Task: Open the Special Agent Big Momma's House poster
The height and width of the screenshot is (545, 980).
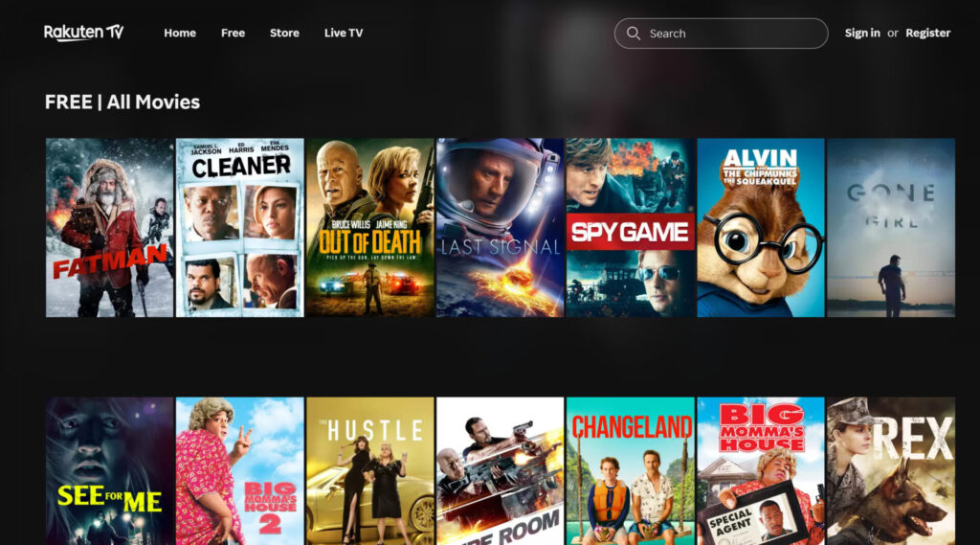Action: (x=761, y=471)
